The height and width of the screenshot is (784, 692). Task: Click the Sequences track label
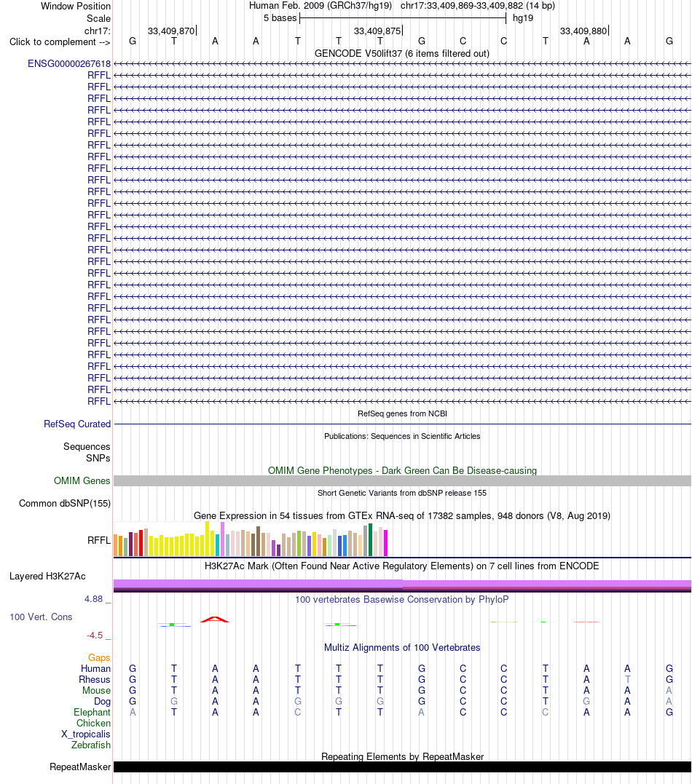pyautogui.click(x=87, y=446)
